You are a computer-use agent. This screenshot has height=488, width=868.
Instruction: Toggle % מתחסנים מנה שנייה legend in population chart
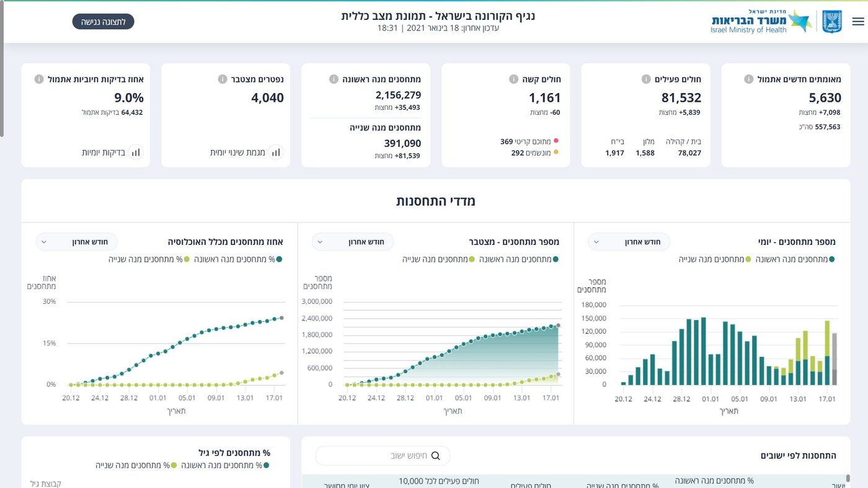click(149, 259)
